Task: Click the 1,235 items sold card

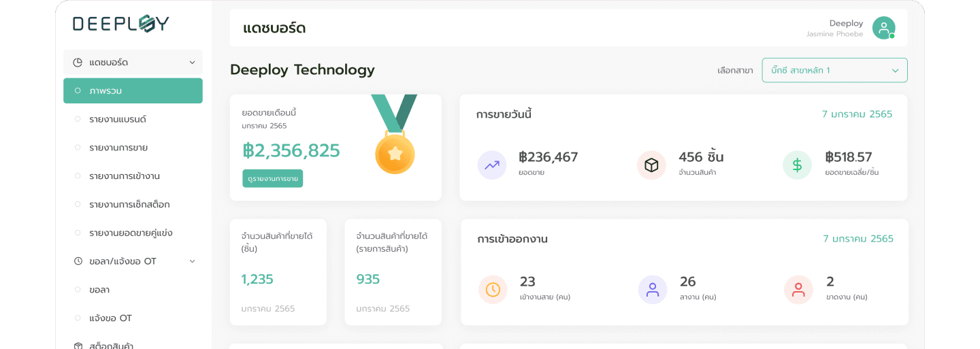Action: click(x=278, y=271)
